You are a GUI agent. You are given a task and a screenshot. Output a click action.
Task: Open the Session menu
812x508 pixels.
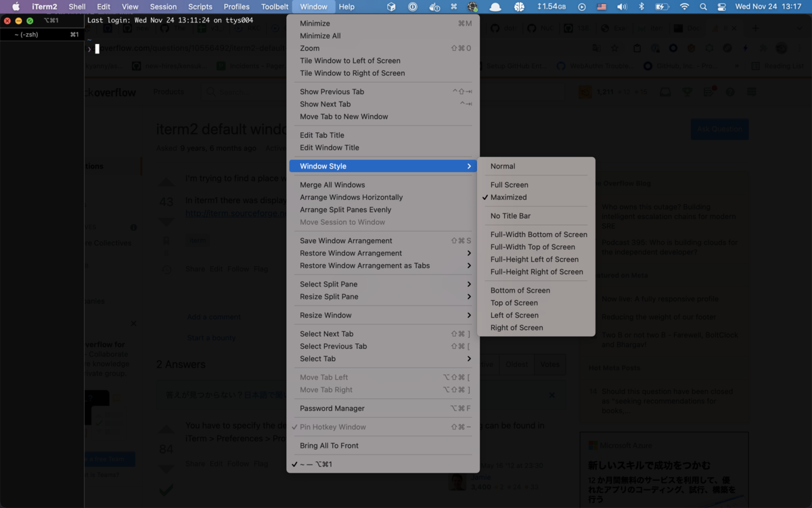pyautogui.click(x=163, y=7)
